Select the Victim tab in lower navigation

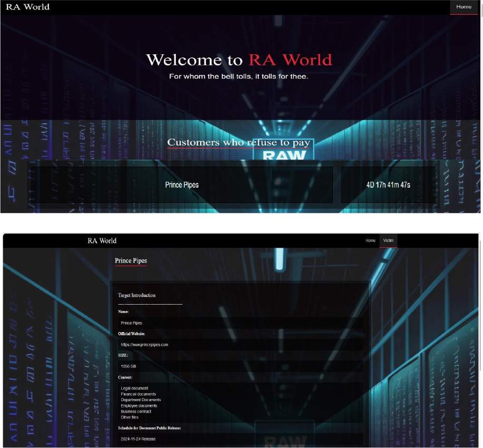388,240
